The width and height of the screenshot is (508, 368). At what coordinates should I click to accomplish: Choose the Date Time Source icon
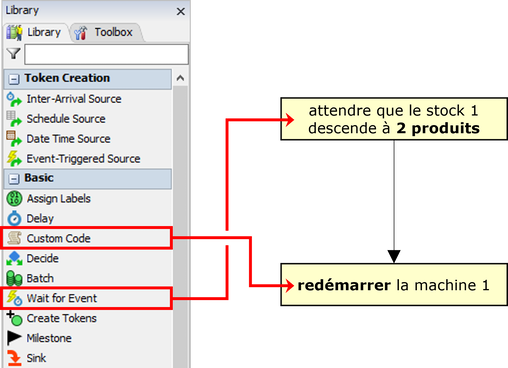(14, 139)
